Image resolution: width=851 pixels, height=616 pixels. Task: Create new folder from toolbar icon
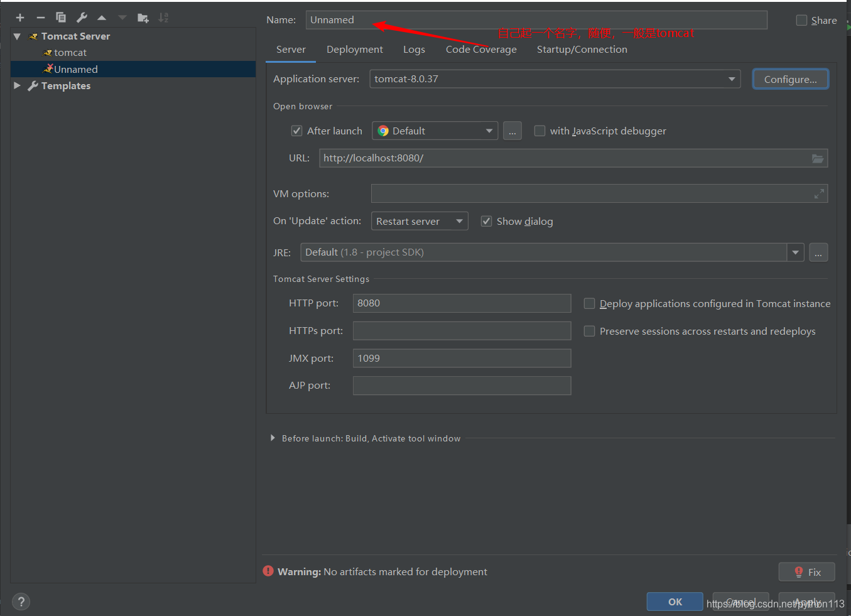(143, 18)
